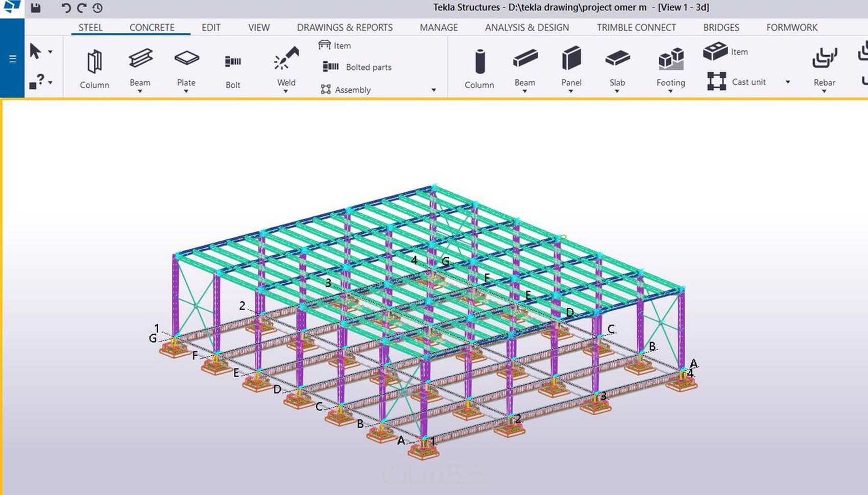Click the Assembly command
The image size is (868, 495).
(346, 90)
